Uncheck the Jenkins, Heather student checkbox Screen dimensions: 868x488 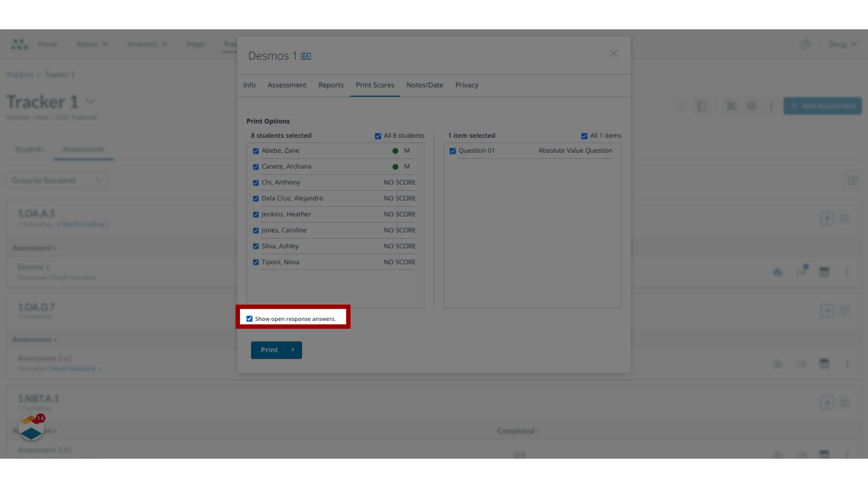coord(256,215)
